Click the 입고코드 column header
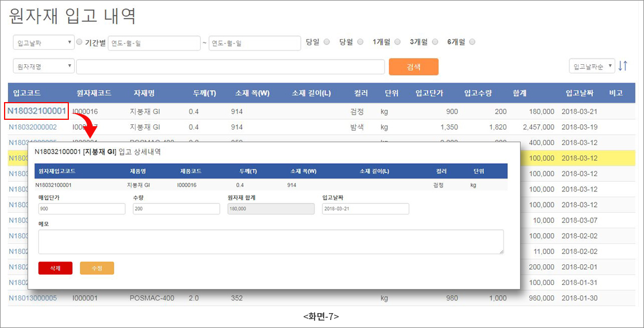Image resolution: width=644 pixels, height=328 pixels. coord(27,93)
